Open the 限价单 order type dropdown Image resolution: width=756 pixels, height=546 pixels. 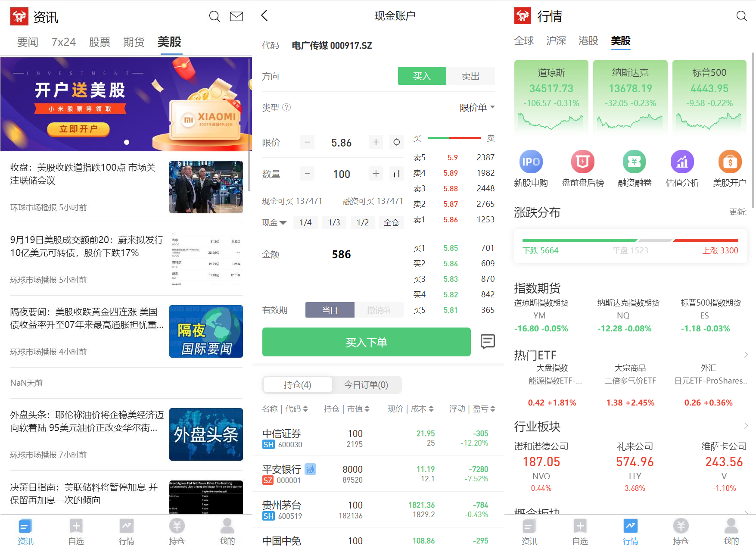477,107
